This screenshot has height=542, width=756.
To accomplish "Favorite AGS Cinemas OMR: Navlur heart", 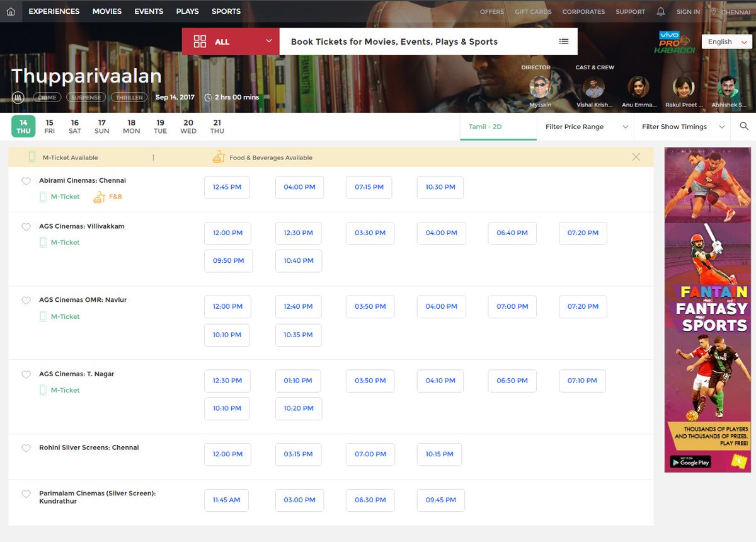I will [x=26, y=301].
